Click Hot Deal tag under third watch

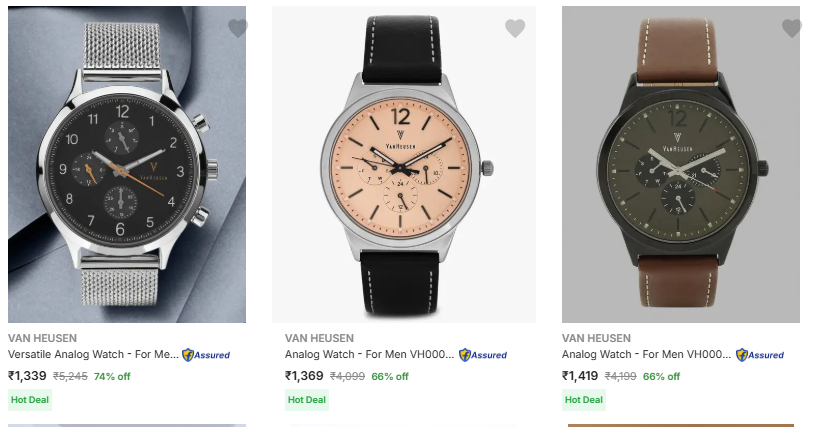[583, 400]
